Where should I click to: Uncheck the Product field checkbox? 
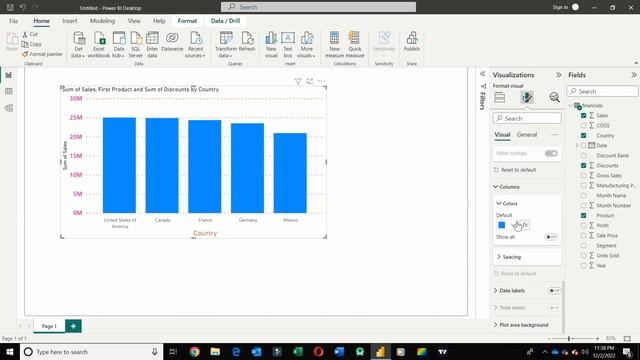click(x=583, y=216)
